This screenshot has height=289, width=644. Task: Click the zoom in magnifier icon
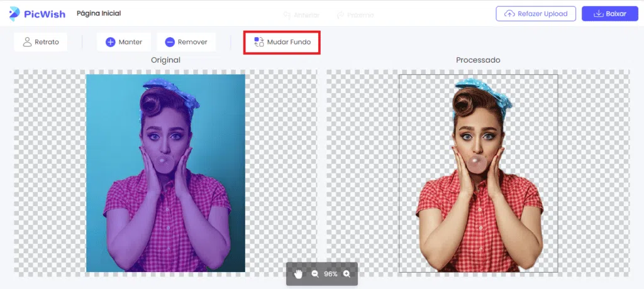(x=347, y=274)
